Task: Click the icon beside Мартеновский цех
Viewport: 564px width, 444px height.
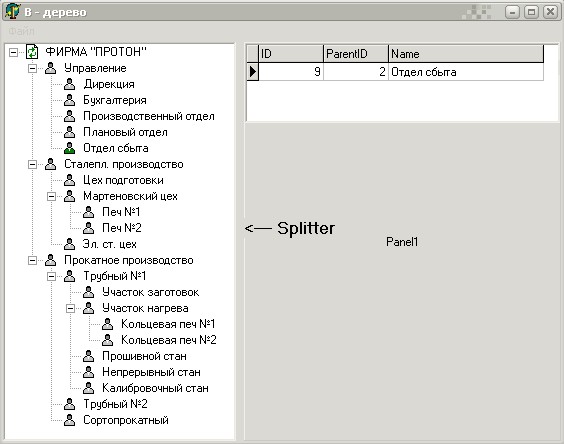Action: (69, 196)
